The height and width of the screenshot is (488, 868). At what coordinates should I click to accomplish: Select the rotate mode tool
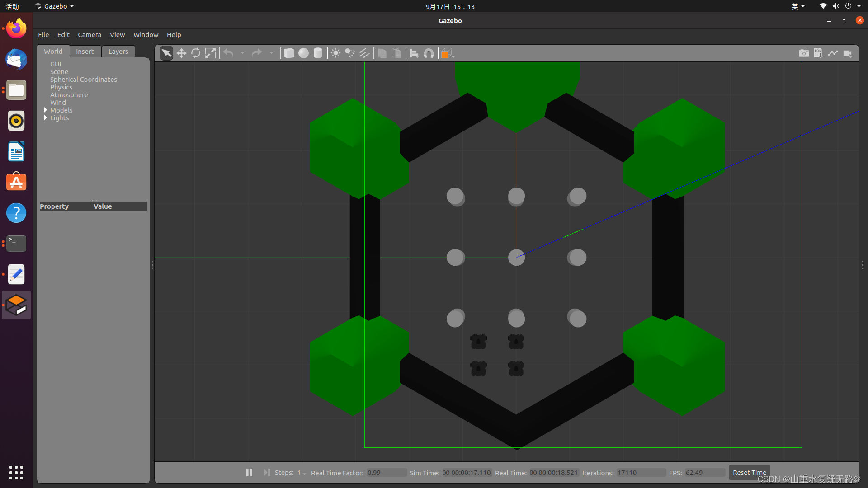click(x=196, y=53)
